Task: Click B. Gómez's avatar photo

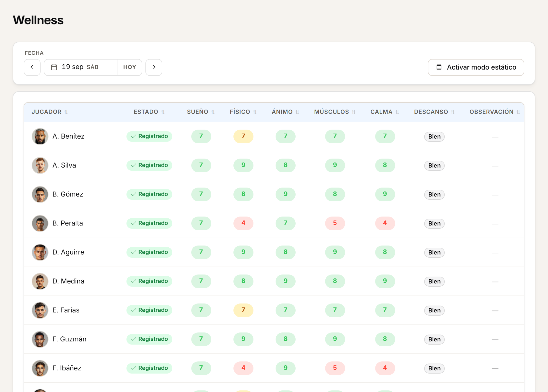Action: tap(40, 194)
